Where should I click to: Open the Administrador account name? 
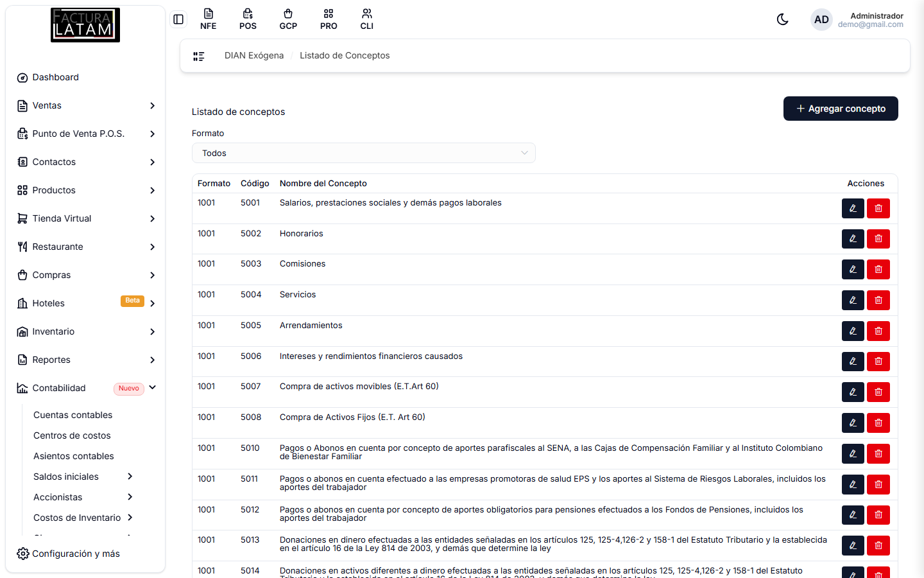[x=877, y=16]
